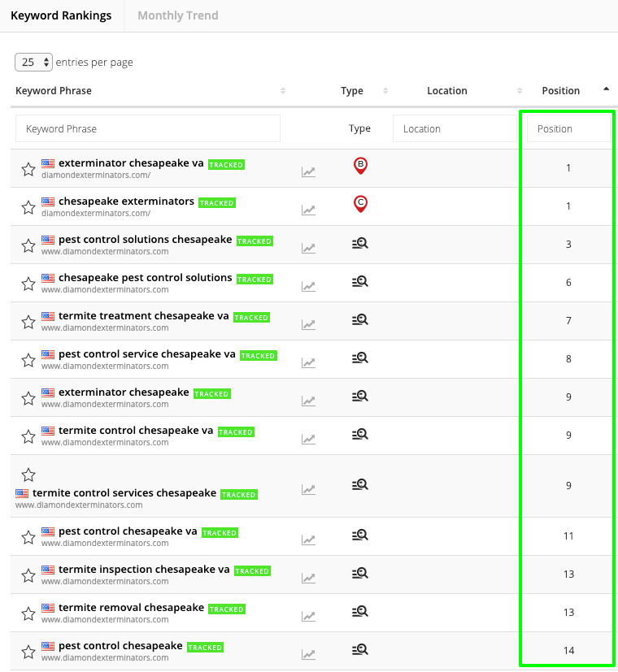
Task: Open trend chart for 'exterminator chesapeake va'
Action: click(x=308, y=171)
